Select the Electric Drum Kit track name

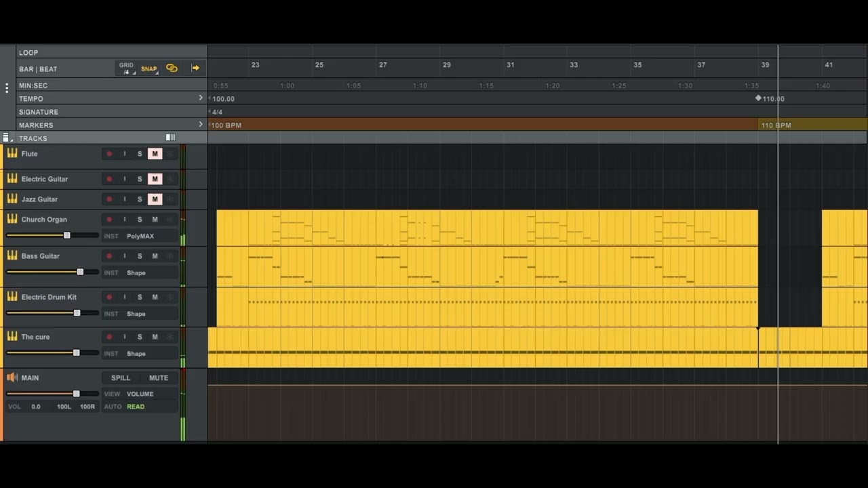coord(49,297)
